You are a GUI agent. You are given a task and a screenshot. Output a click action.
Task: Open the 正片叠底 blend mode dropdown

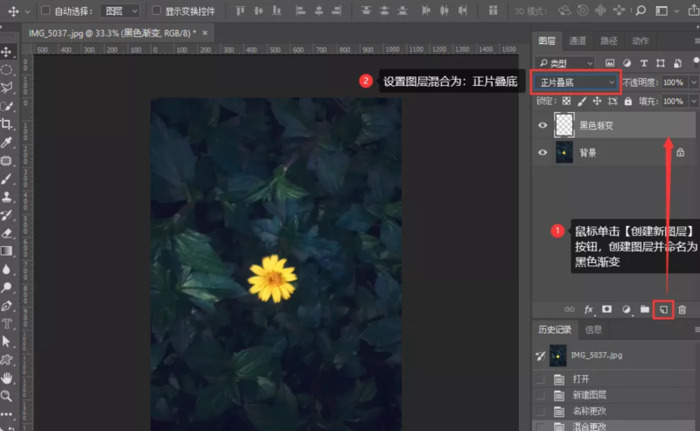[575, 82]
